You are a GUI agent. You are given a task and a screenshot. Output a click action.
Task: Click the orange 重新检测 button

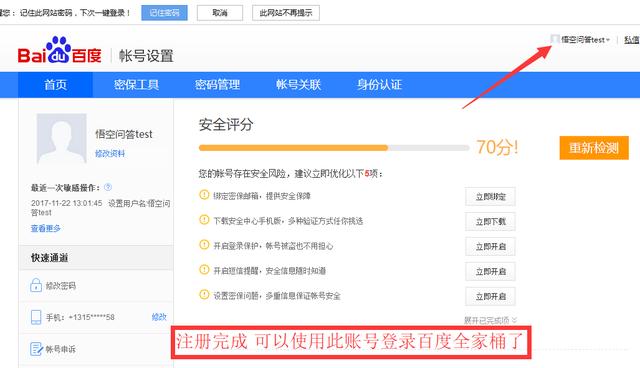click(594, 148)
